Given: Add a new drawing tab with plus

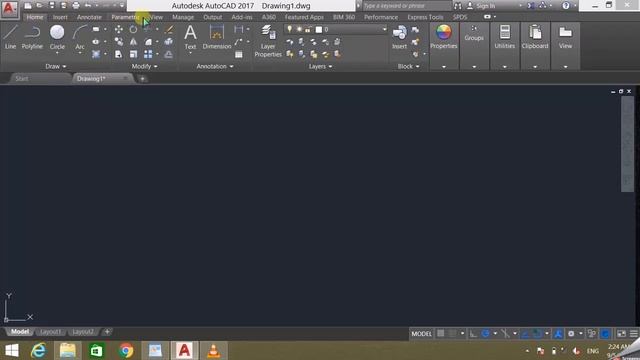Looking at the screenshot, I should [x=142, y=79].
